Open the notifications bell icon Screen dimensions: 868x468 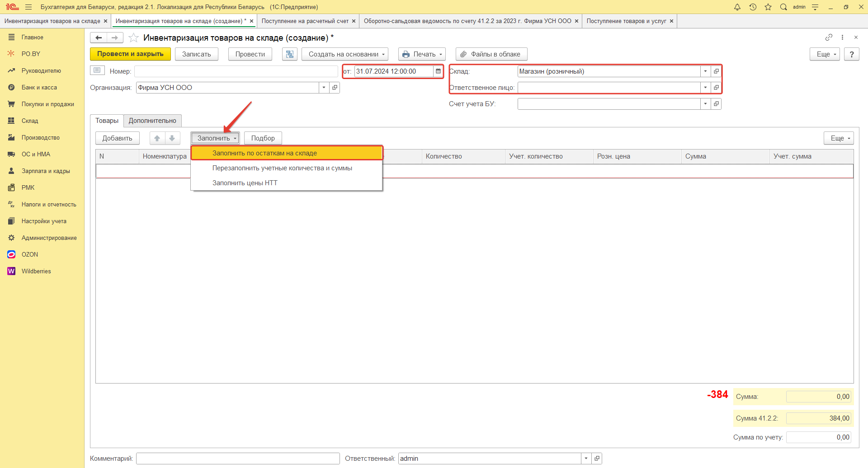pyautogui.click(x=737, y=7)
